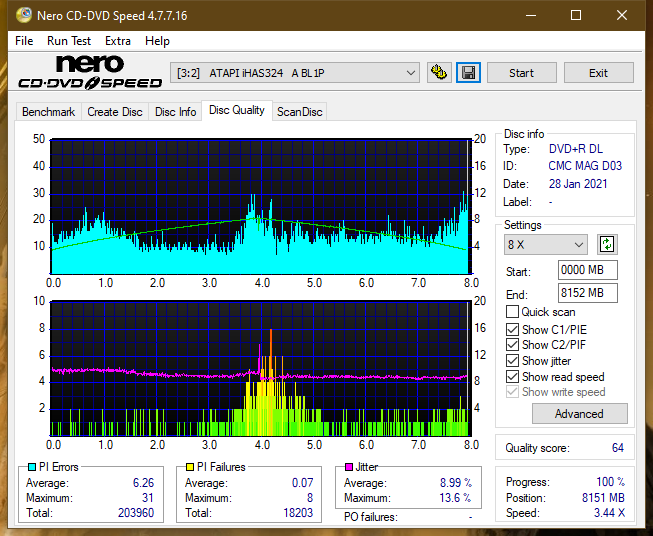Switch to the Create Disc tab

115,112
